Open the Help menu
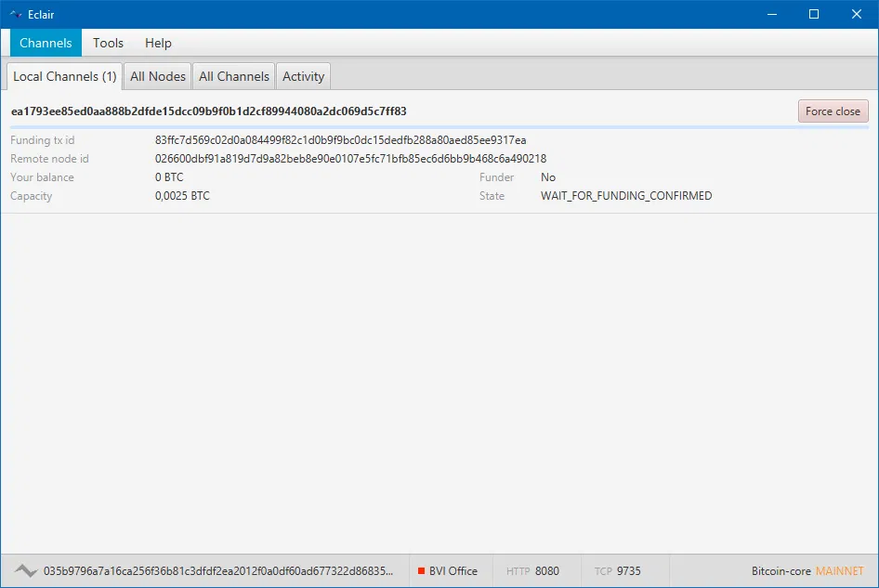This screenshot has width=879, height=588. click(x=158, y=43)
